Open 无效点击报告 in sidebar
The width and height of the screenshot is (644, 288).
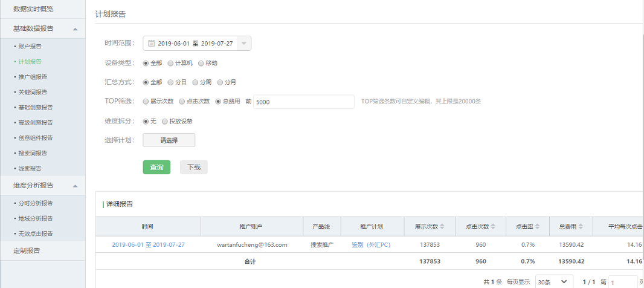pyautogui.click(x=36, y=234)
